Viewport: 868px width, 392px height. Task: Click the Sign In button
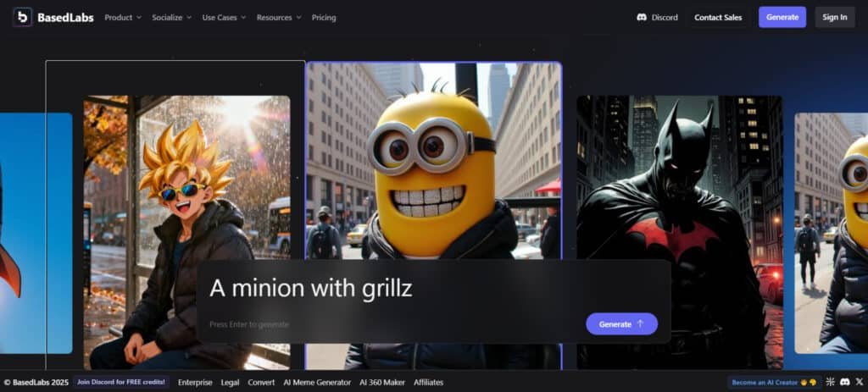tap(834, 17)
